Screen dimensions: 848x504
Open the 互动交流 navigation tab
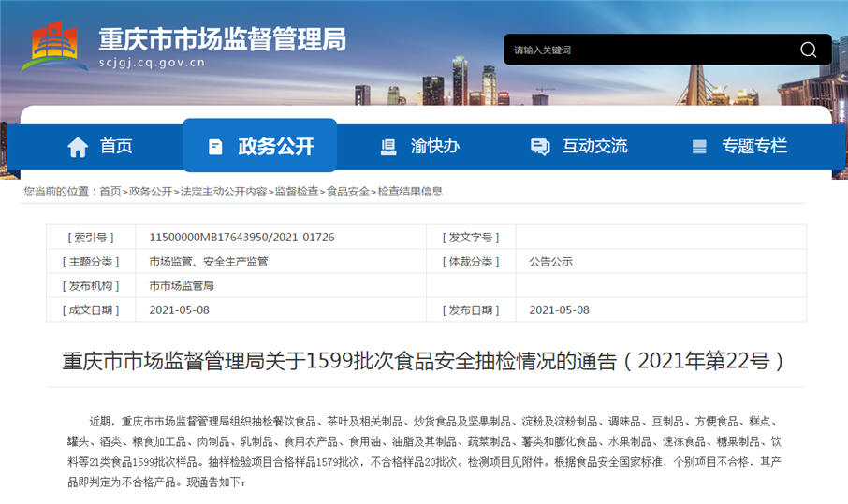578,147
